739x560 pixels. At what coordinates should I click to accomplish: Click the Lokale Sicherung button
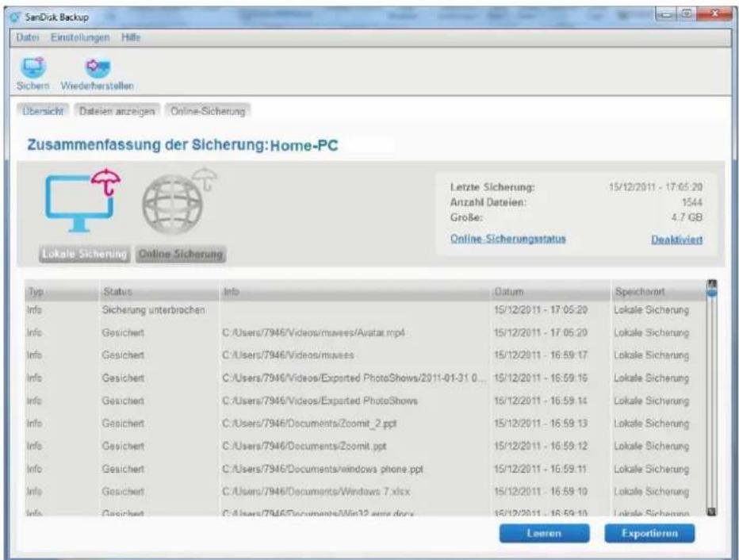point(84,254)
